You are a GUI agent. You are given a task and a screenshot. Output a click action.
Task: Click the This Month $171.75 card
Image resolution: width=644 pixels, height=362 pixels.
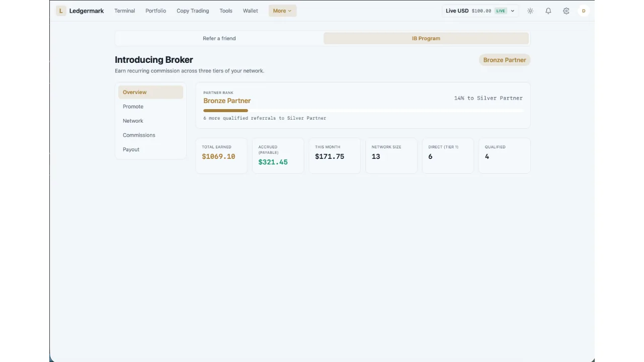[x=335, y=156]
